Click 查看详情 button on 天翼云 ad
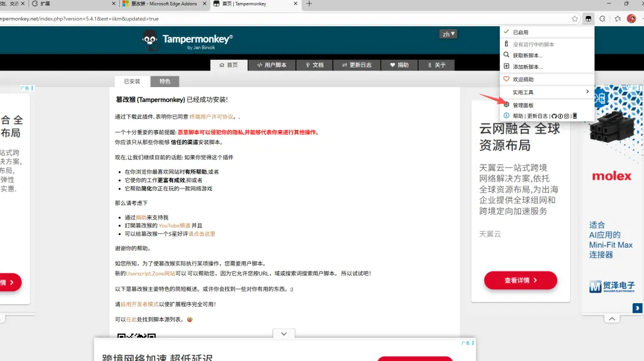This screenshot has width=644, height=361. (521, 280)
